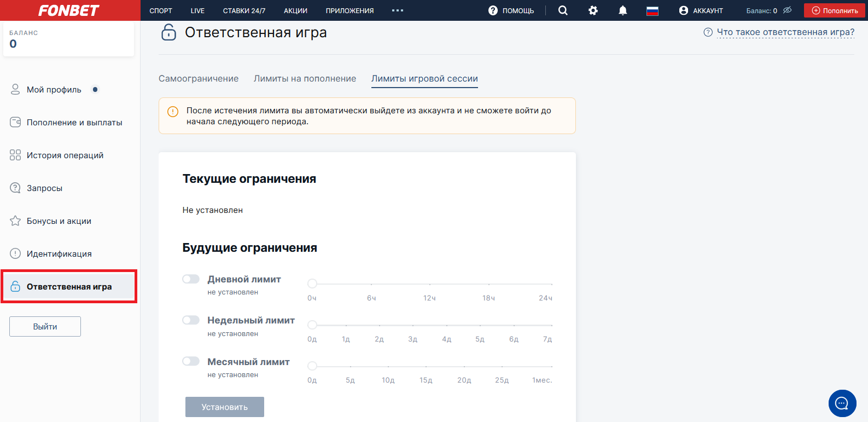868x422 pixels.
Task: Click the account avatar icon
Action: pyautogui.click(x=683, y=10)
